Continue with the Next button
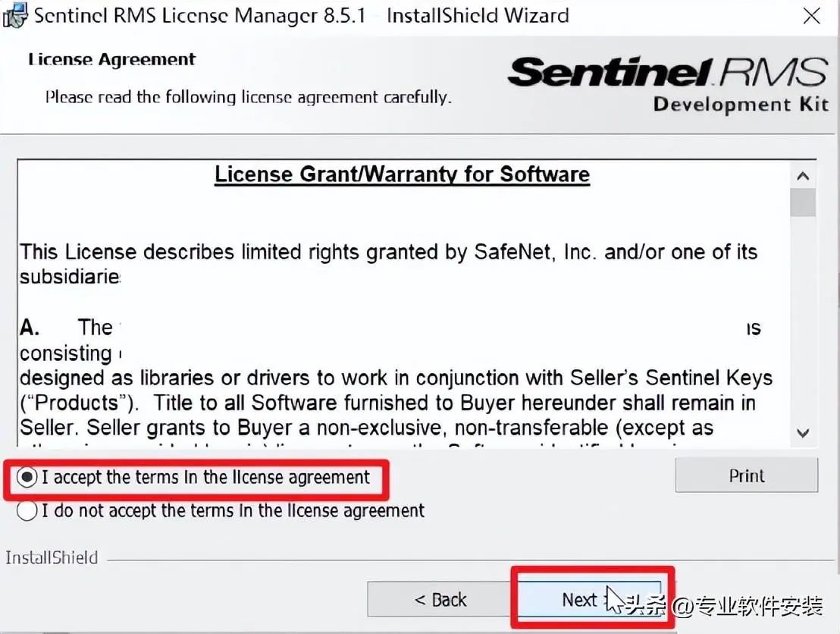Viewport: 840px width, 634px height. point(589,599)
